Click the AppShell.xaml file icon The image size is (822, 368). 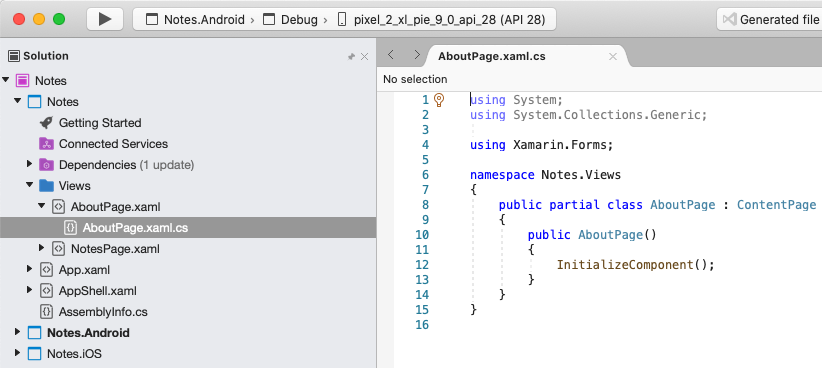[x=46, y=290]
